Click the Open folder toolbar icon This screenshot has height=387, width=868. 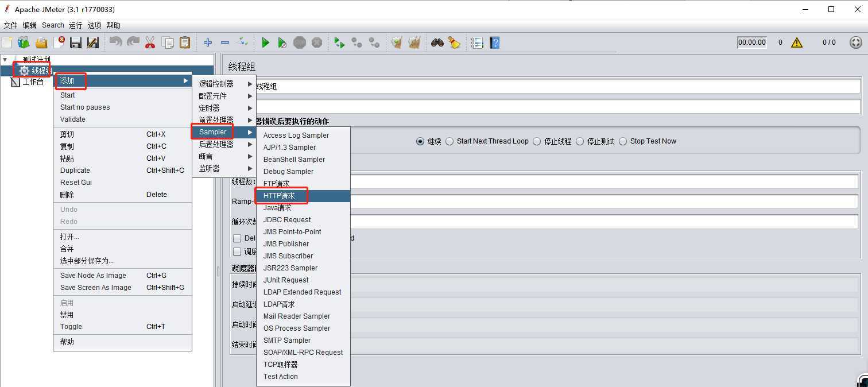point(41,42)
